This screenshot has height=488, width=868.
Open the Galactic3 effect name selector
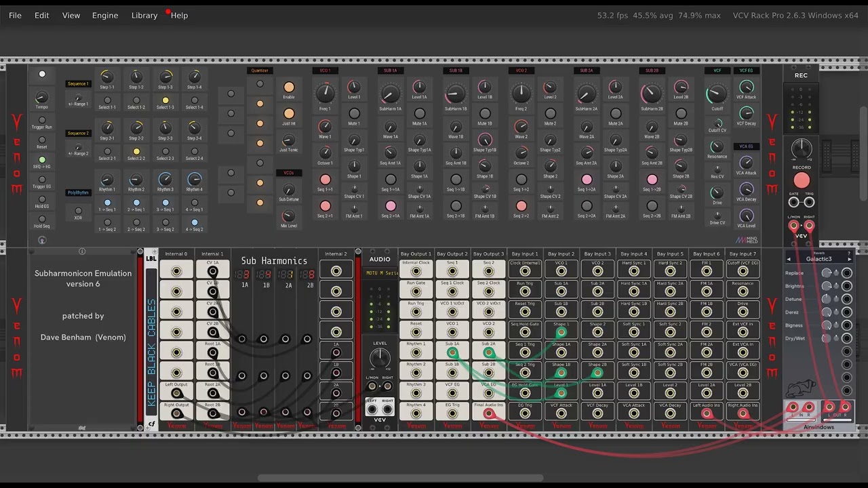[819, 258]
